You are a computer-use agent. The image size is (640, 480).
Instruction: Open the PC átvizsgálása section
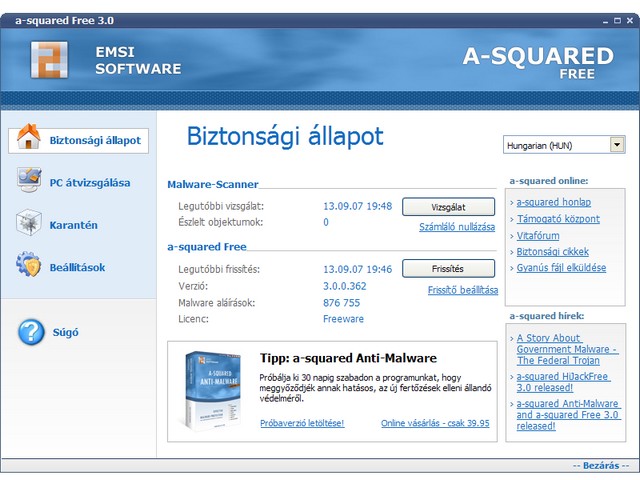coord(90,183)
